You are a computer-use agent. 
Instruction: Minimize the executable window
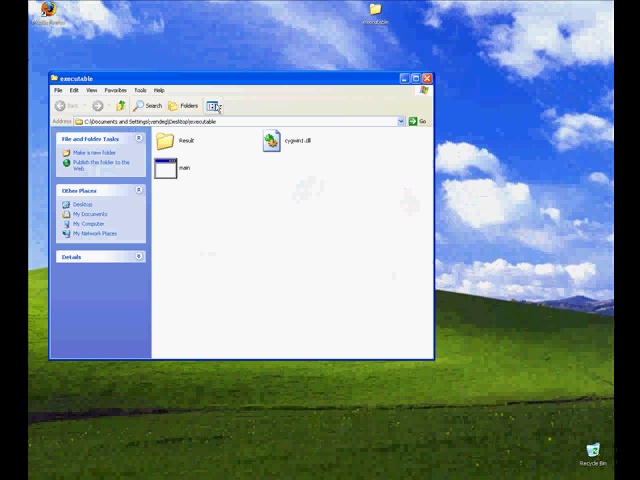[404, 78]
